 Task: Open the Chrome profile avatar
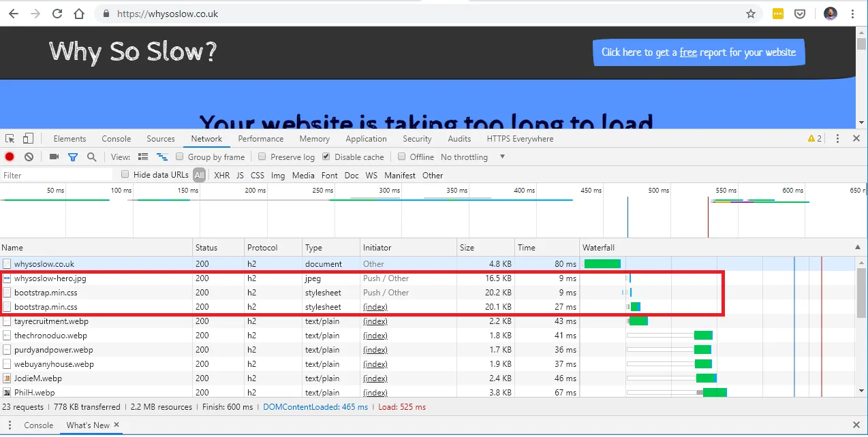coord(830,14)
